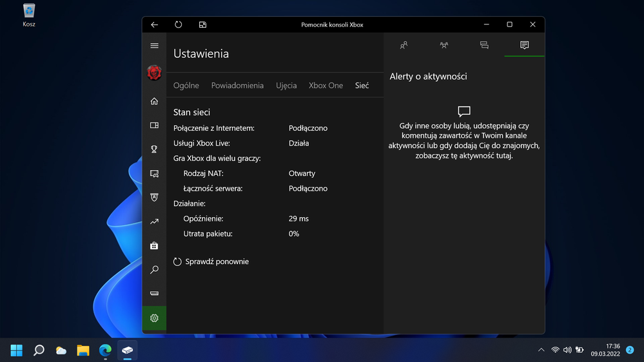
Task: Go to Home in the sidebar
Action: pyautogui.click(x=154, y=101)
